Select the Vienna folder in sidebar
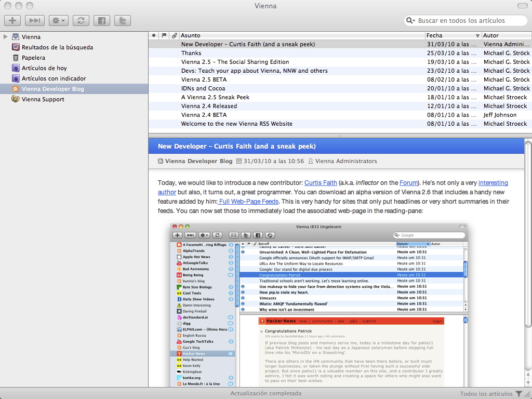 31,37
